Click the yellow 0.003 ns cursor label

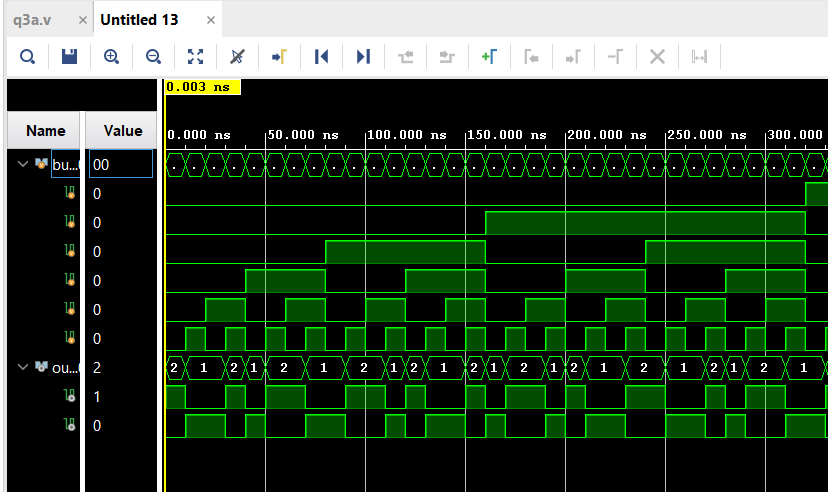click(201, 87)
